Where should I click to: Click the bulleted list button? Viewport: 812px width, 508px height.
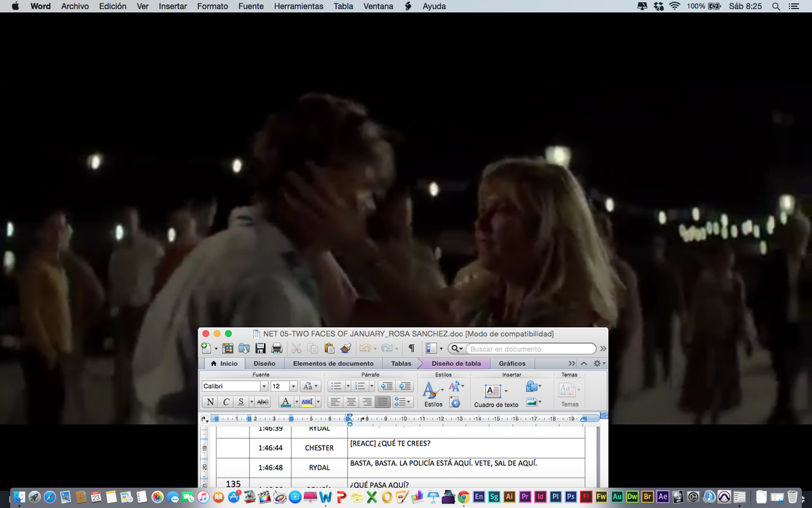pos(336,386)
